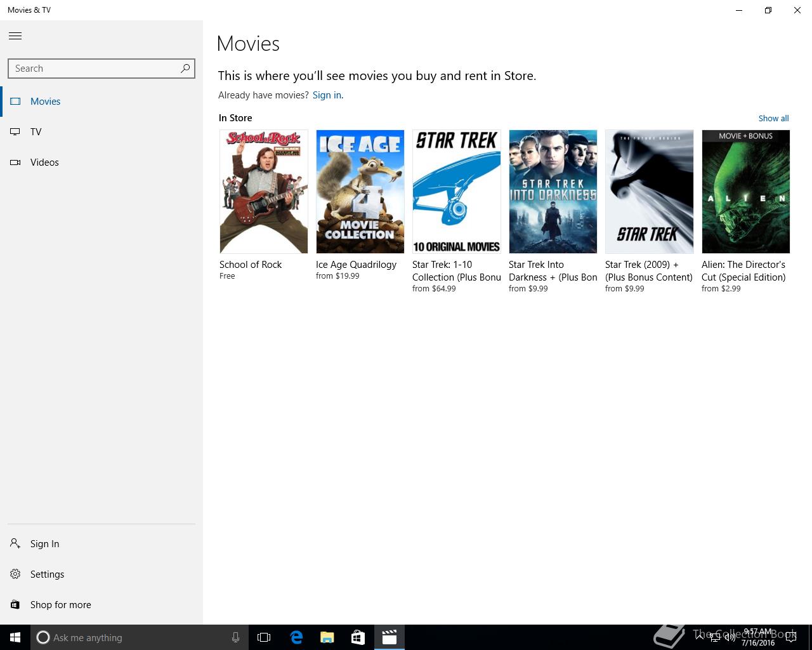Open the Action Center notification icon
This screenshot has width=812, height=650.
[x=790, y=637]
